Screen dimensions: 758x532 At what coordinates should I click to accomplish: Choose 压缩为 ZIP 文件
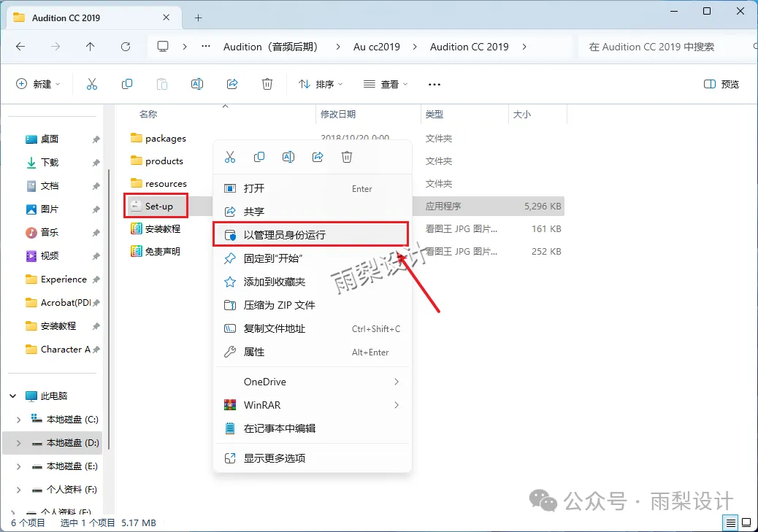point(313,305)
